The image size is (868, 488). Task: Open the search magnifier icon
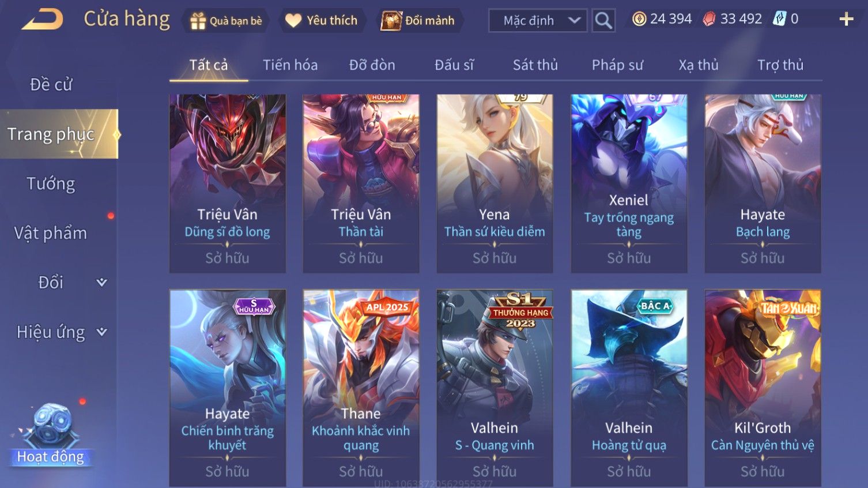pyautogui.click(x=603, y=21)
